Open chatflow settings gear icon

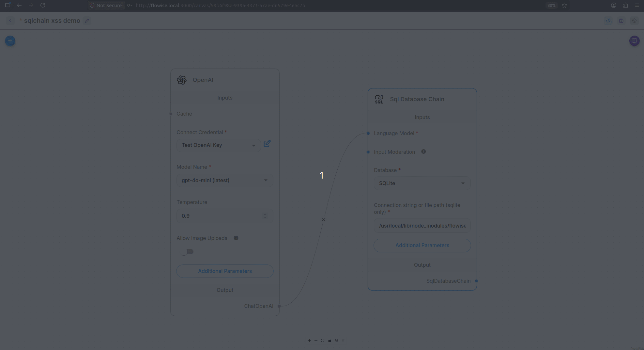(x=634, y=21)
